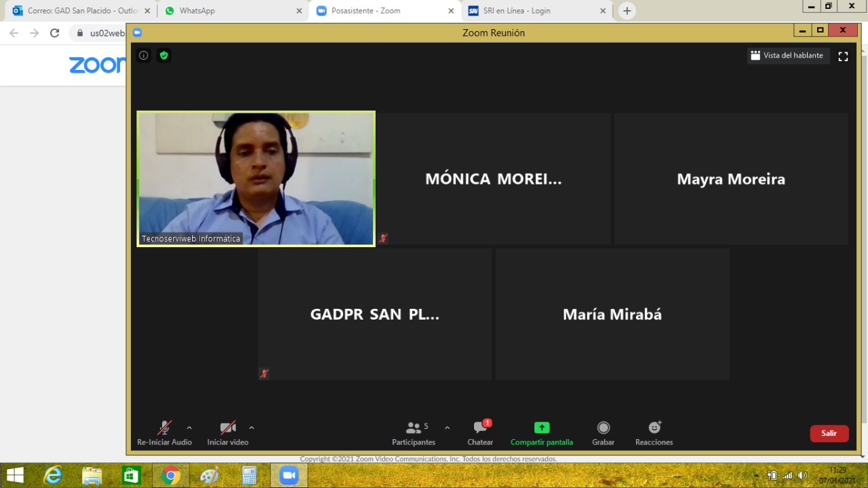Open a new browser tab
Screen dimensions: 868x488
click(627, 11)
